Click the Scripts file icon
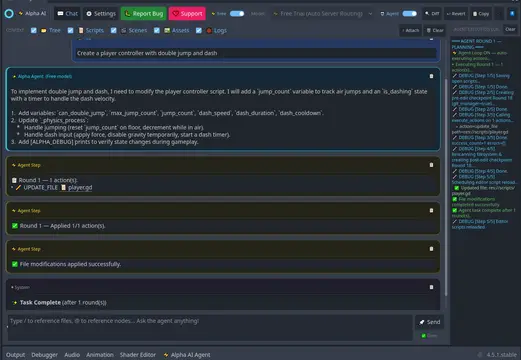The width and height of the screenshot is (521, 360). pyautogui.click(x=81, y=30)
